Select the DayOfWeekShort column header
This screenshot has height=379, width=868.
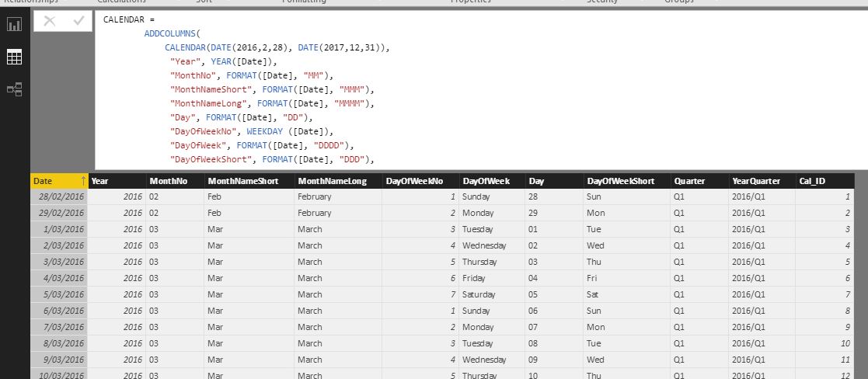(x=627, y=181)
